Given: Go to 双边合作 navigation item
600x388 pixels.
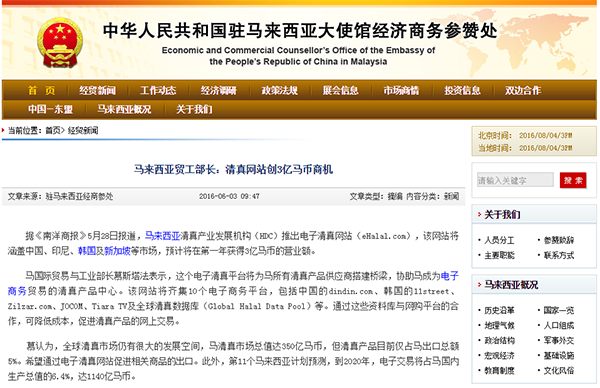Looking at the screenshot, I should tap(523, 91).
